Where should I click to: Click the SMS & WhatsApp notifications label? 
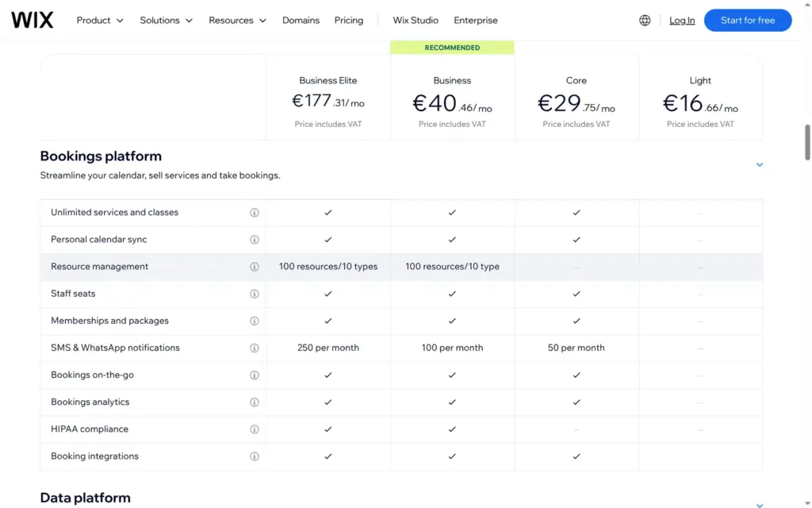tap(115, 348)
